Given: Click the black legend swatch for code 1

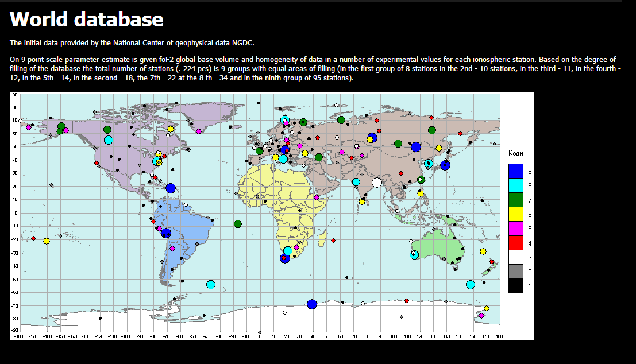Looking at the screenshot, I should [x=515, y=285].
